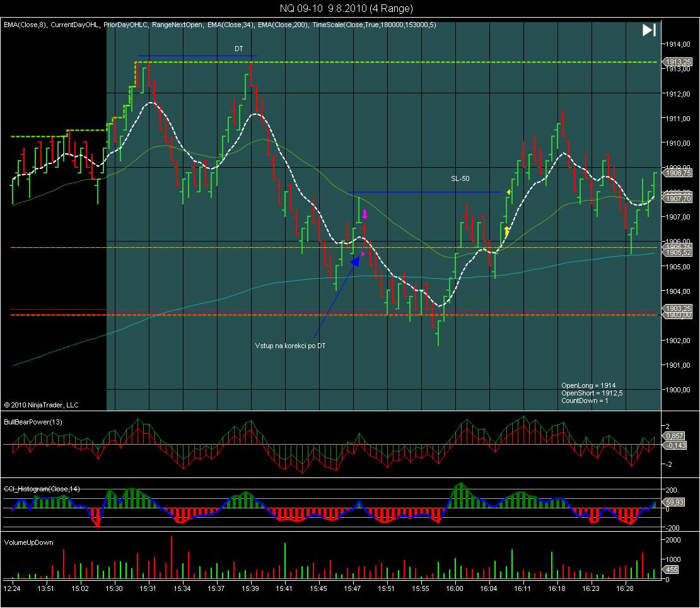The image size is (700, 608).
Task: Select the SL-50 text label
Action: (460, 179)
